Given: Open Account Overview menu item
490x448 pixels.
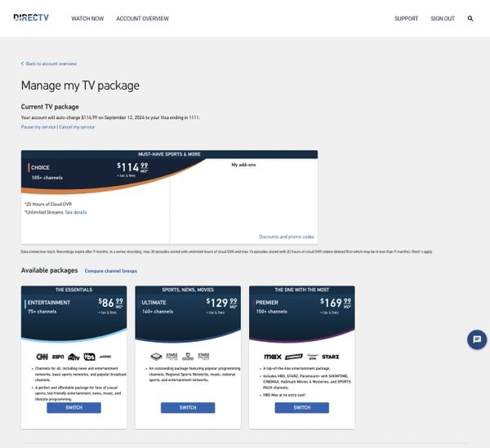Looking at the screenshot, I should (142, 19).
